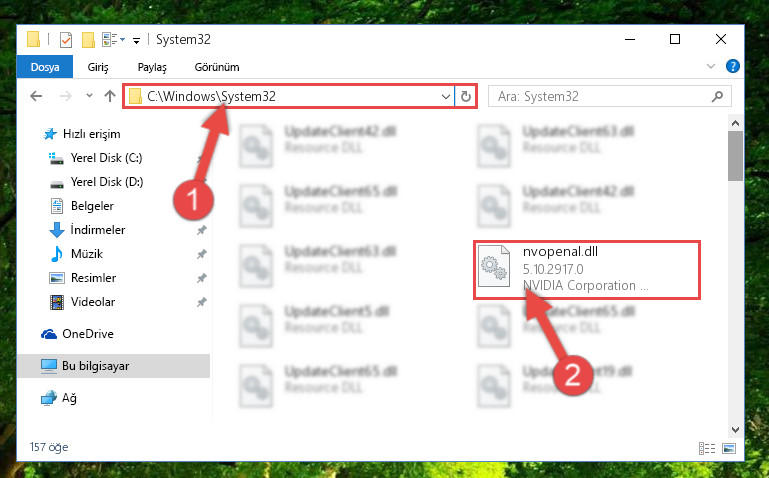Image resolution: width=769 pixels, height=478 pixels.
Task: Switch to the Görünüm ribbon tab
Action: click(x=217, y=67)
